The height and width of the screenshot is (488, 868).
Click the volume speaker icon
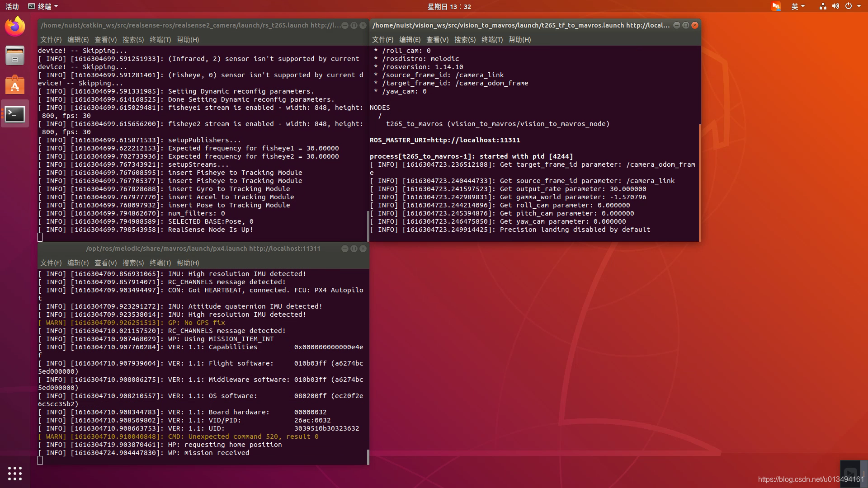click(x=835, y=6)
